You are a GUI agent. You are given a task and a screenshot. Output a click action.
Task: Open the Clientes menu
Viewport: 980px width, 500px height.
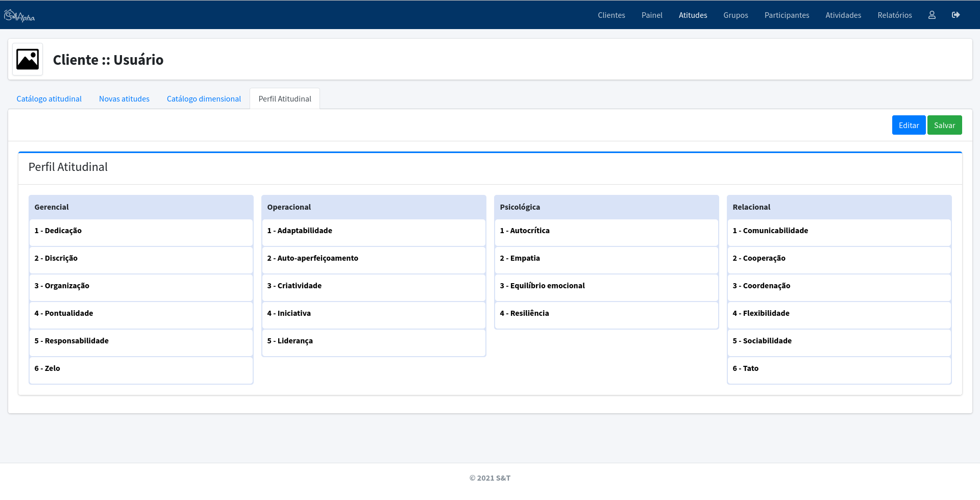pyautogui.click(x=611, y=15)
